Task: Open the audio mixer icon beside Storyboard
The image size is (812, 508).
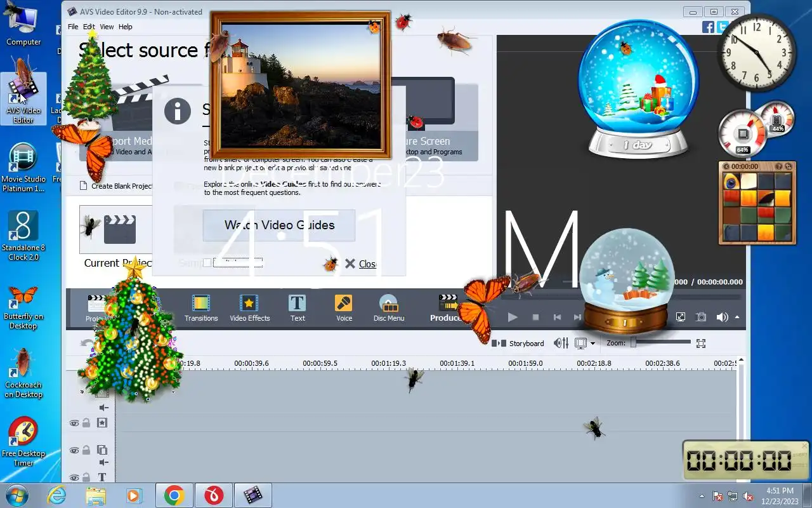Action: point(561,343)
